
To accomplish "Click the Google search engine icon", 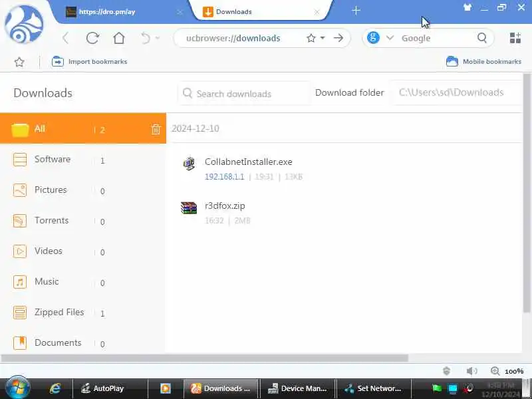I will (x=373, y=38).
